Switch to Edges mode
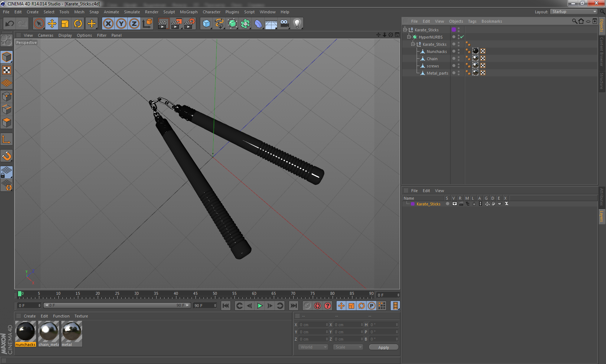 click(x=6, y=110)
